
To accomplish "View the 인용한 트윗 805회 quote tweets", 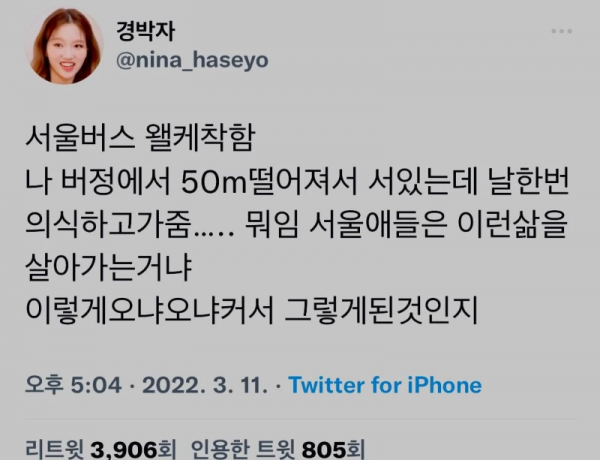I will tap(278, 449).
